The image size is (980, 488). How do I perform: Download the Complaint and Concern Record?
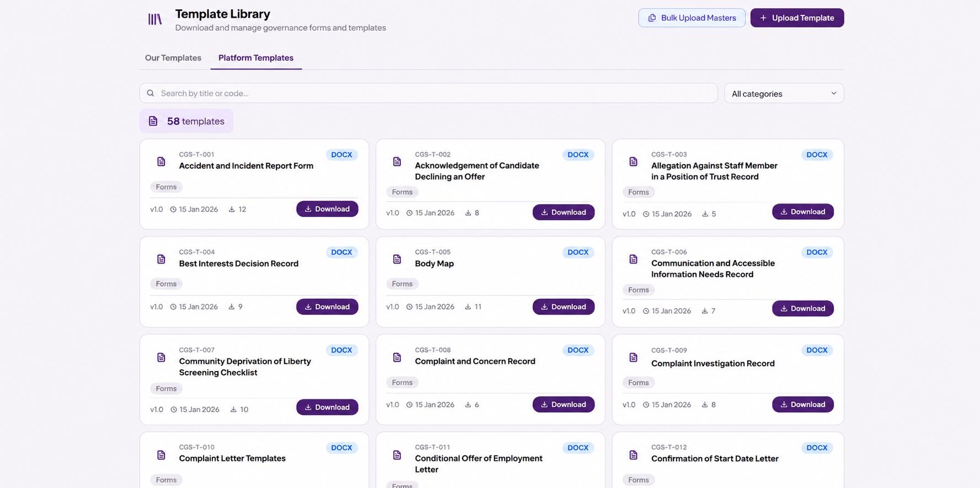[563, 404]
